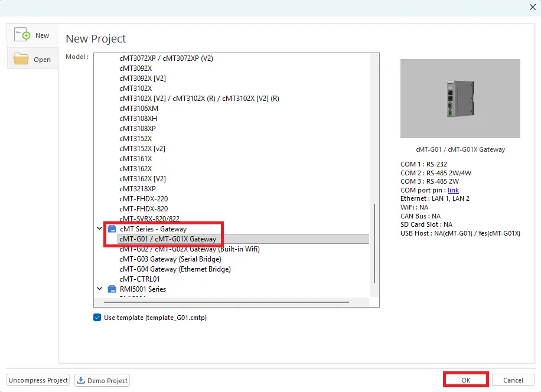Image resolution: width=541 pixels, height=392 pixels.
Task: Select the cMT-CTRL01 model
Action: click(139, 279)
